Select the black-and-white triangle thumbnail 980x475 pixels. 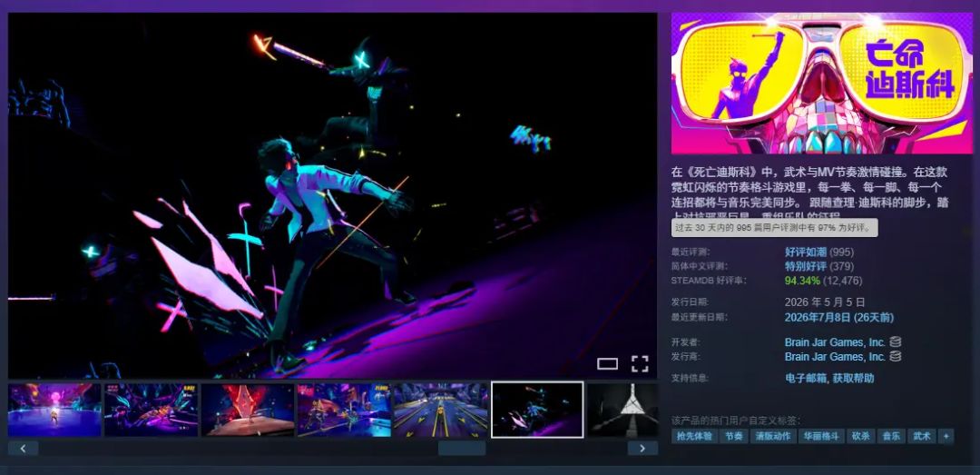pyautogui.click(x=622, y=410)
